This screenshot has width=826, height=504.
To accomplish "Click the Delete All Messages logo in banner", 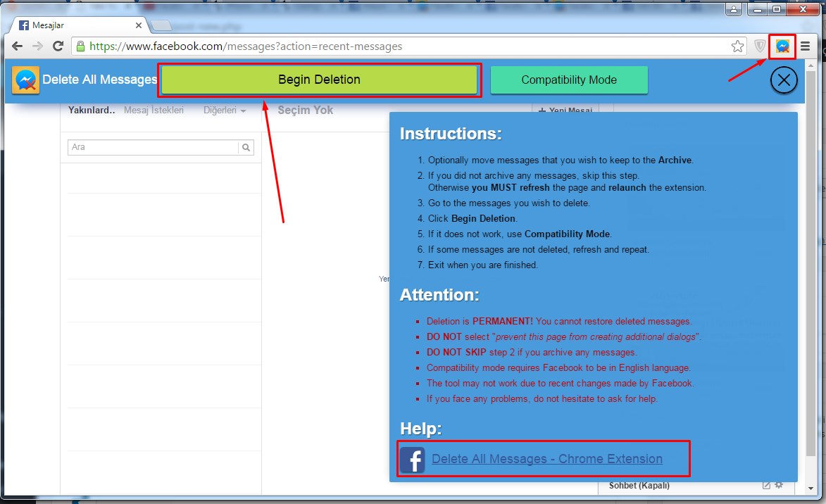I will coord(25,80).
